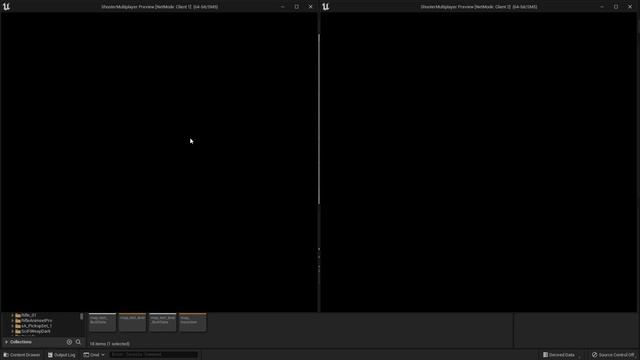Viewport: 640px width, 360px height.
Task: Minimize the Client 2 preview window
Action: point(602,7)
